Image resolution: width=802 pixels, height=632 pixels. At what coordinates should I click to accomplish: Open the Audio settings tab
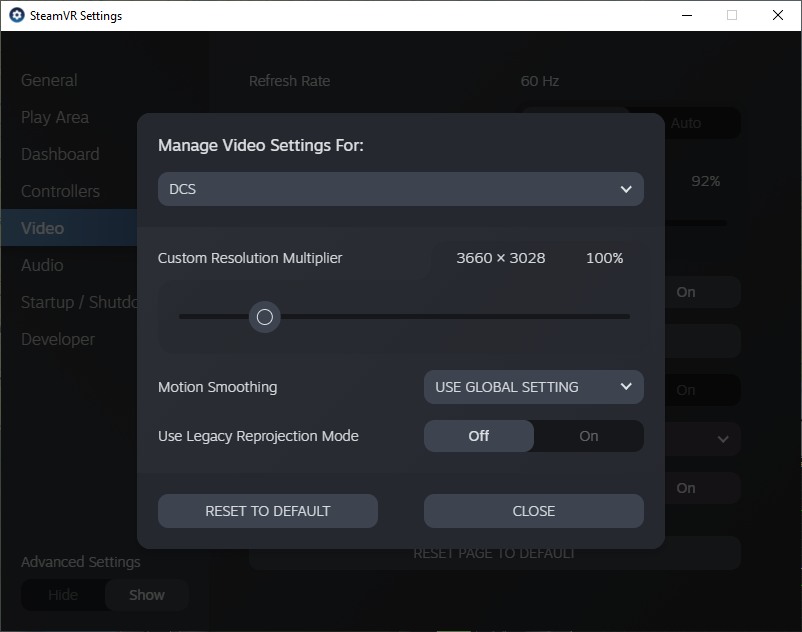coord(42,265)
